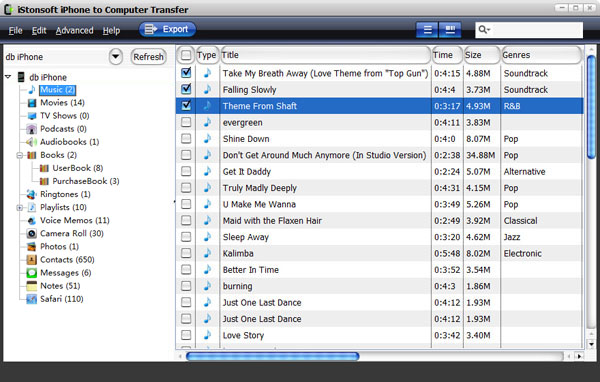This screenshot has height=382, width=600.
Task: Expand the Playlists tree node
Action: coord(20,207)
